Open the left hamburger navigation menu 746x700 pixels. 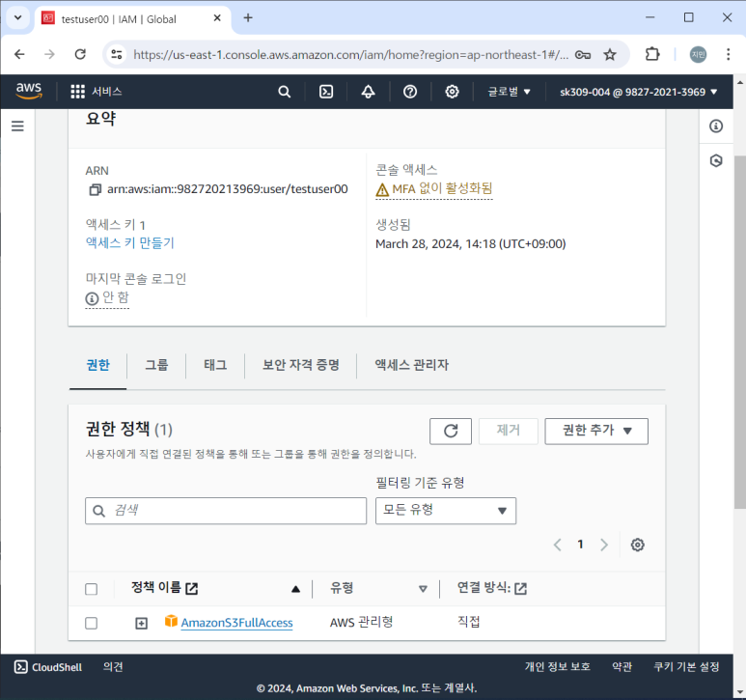pyautogui.click(x=17, y=126)
